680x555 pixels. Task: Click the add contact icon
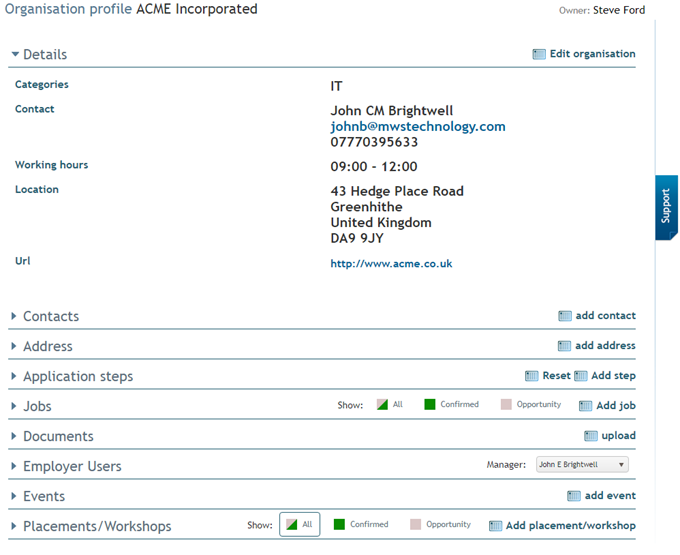(x=565, y=316)
